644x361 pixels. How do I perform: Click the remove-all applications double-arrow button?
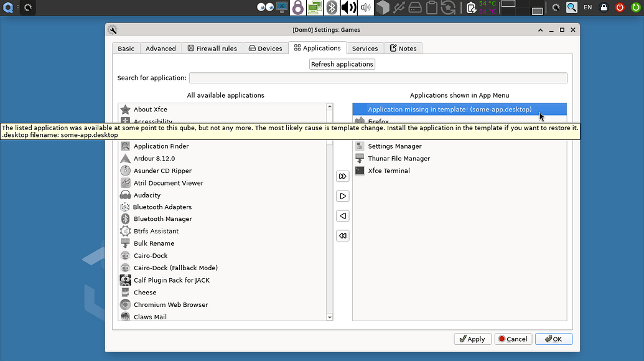pos(342,236)
